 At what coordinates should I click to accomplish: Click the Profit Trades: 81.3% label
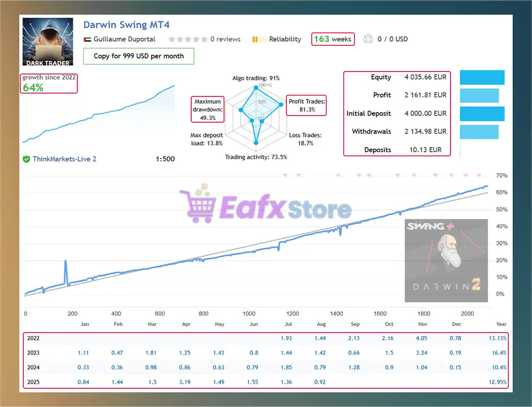[x=307, y=106]
